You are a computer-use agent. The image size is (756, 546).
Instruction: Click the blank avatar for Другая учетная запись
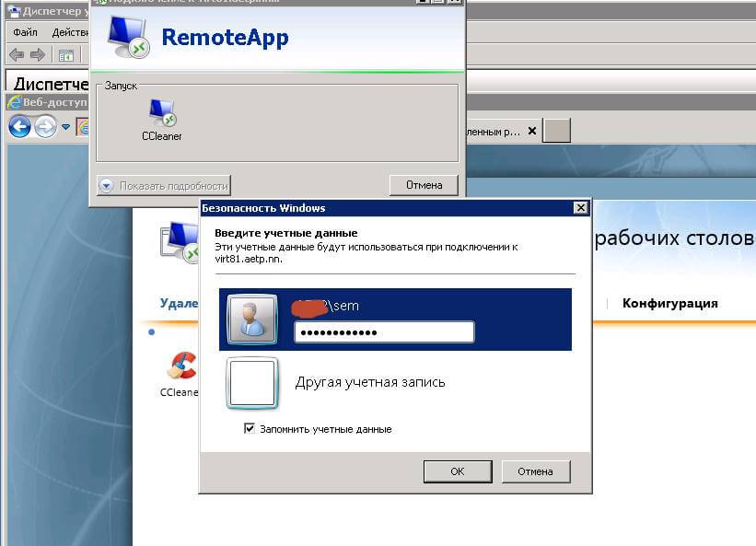point(252,383)
